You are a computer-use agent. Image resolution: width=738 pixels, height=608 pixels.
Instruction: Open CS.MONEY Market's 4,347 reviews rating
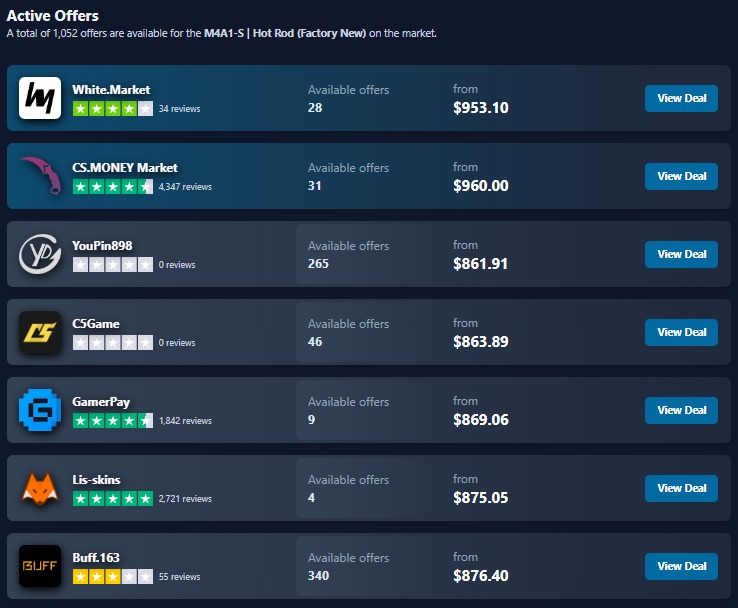pos(112,186)
